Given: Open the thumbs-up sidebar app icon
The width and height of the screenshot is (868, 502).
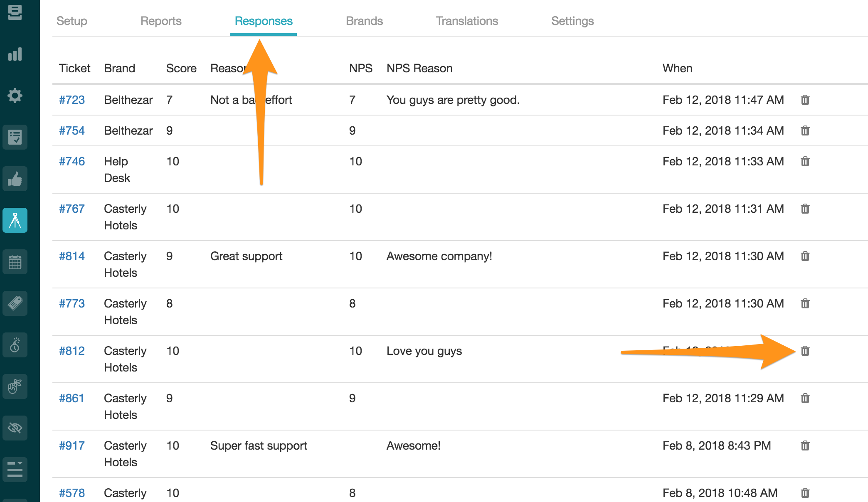Looking at the screenshot, I should click(15, 179).
